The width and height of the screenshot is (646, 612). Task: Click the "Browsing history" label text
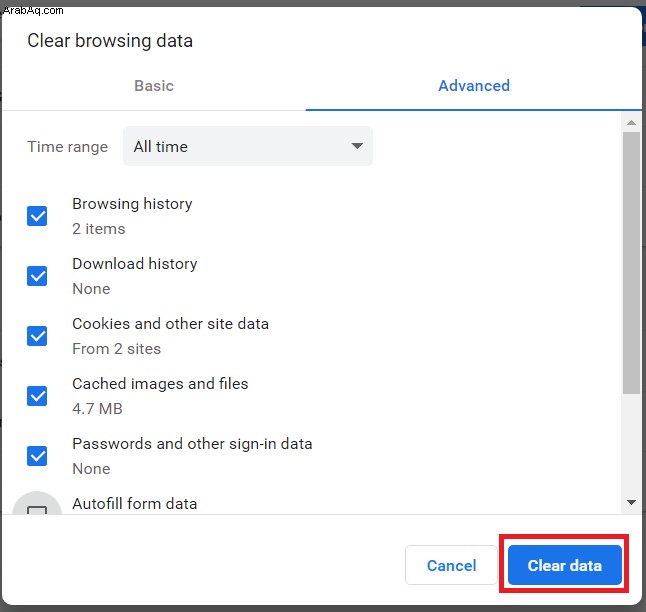(132, 204)
